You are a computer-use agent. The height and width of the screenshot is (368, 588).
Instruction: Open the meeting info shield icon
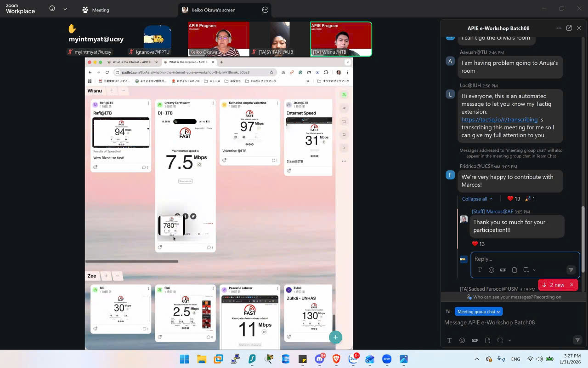point(52,9)
